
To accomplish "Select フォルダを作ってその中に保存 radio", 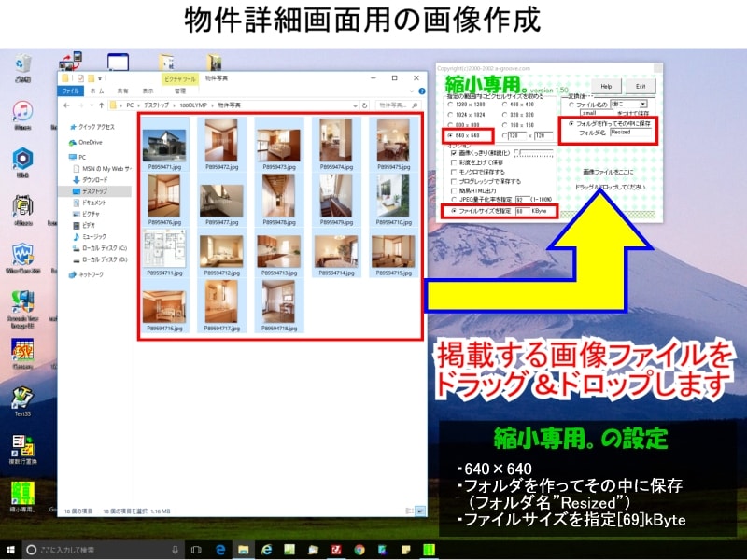I will (x=571, y=124).
